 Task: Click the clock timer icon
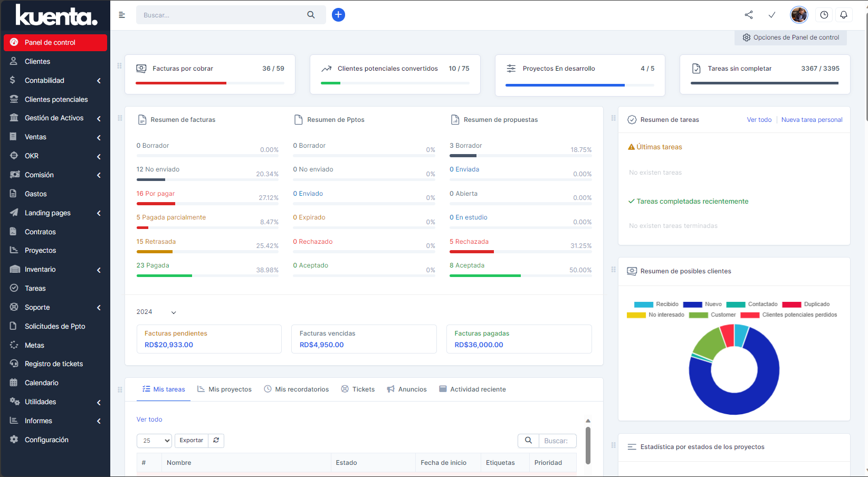pyautogui.click(x=824, y=15)
